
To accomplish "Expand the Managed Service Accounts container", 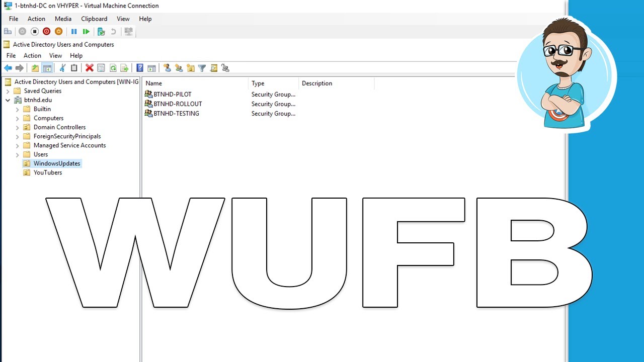I will [x=17, y=145].
